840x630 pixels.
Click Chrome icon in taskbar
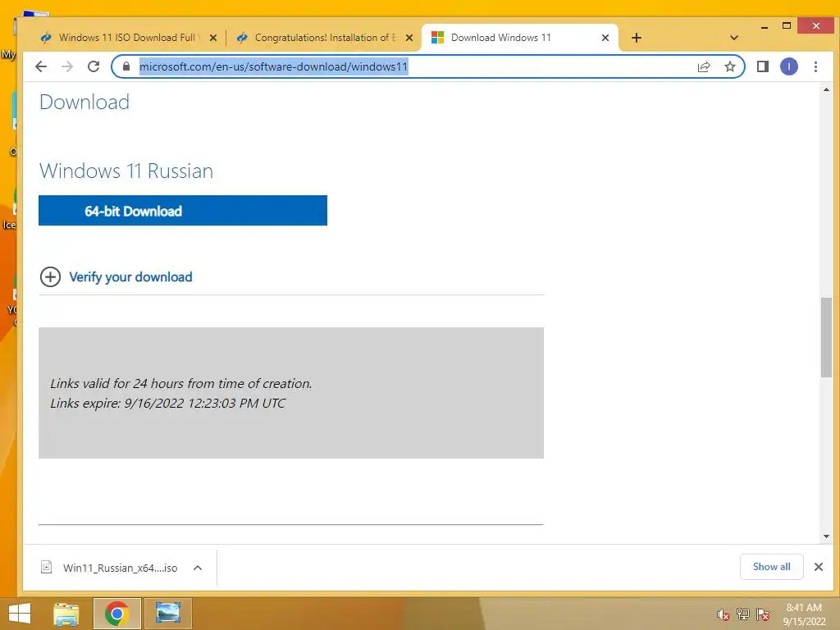click(116, 614)
